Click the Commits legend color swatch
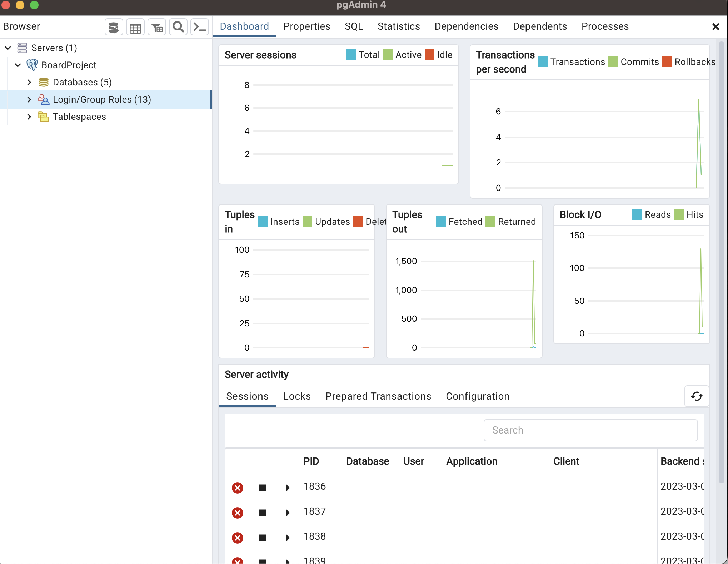 [x=613, y=62]
